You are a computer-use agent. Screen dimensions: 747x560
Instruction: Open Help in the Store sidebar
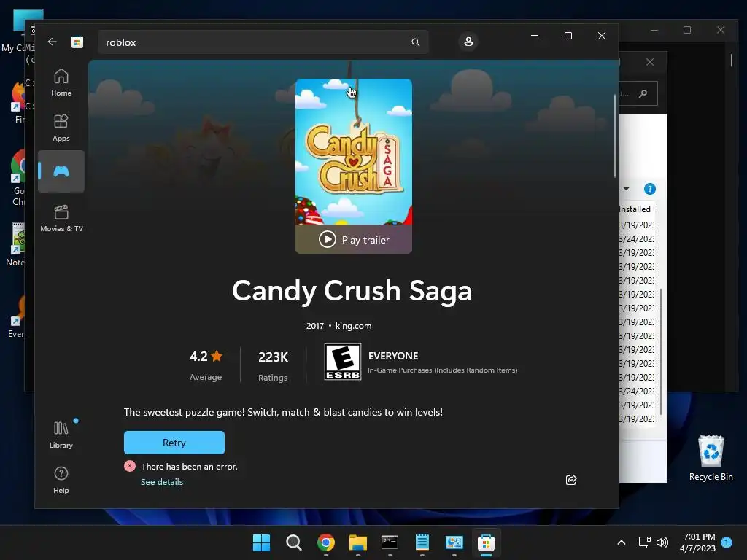[61, 480]
